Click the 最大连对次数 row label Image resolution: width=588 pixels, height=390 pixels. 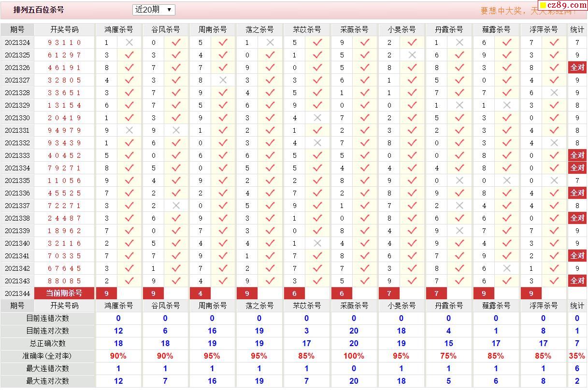[48, 381]
